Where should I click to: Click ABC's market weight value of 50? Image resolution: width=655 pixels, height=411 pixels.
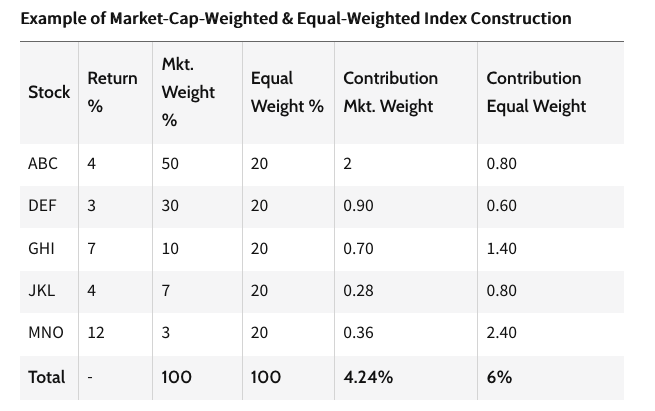tap(170, 164)
